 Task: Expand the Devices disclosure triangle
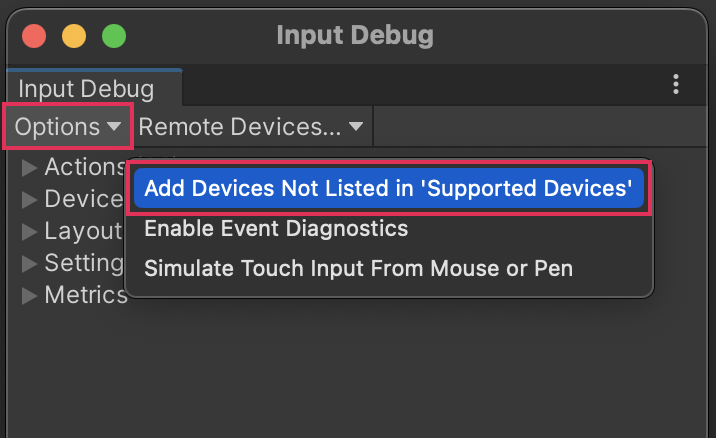tap(29, 199)
